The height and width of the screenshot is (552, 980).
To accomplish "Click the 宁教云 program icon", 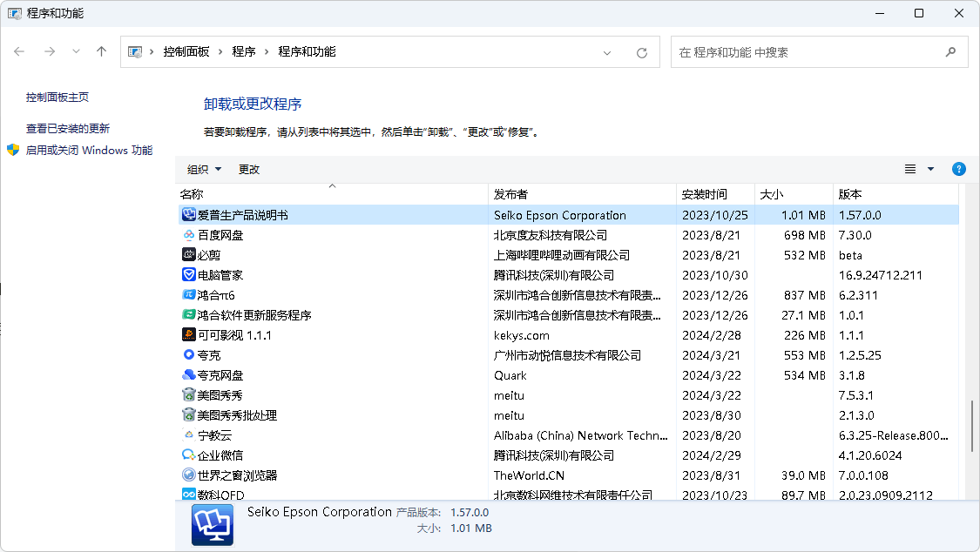I will (x=189, y=434).
